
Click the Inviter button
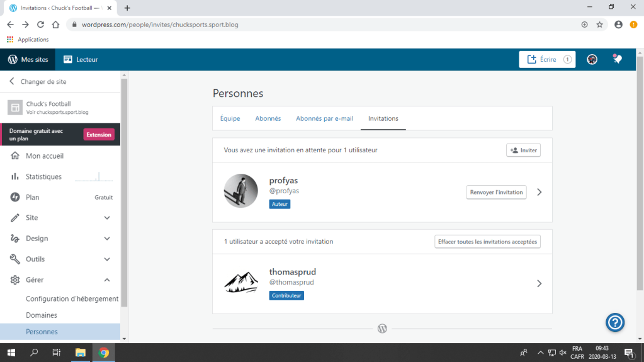point(523,150)
